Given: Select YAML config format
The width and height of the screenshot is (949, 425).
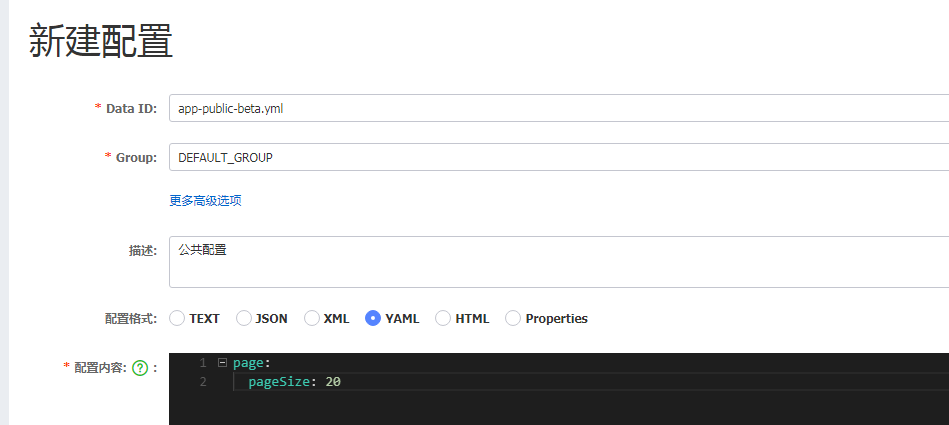Looking at the screenshot, I should click(x=373, y=318).
